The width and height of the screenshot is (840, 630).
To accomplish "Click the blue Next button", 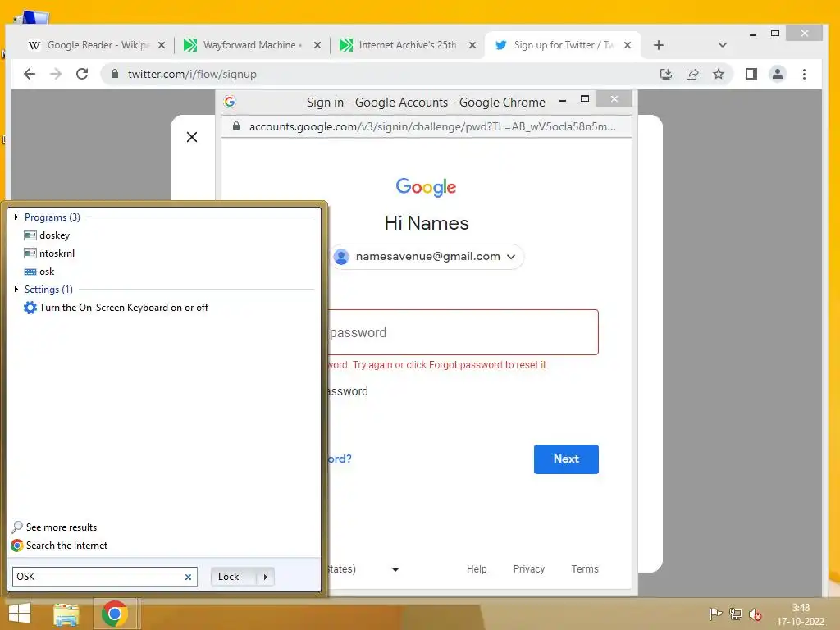I will point(566,459).
